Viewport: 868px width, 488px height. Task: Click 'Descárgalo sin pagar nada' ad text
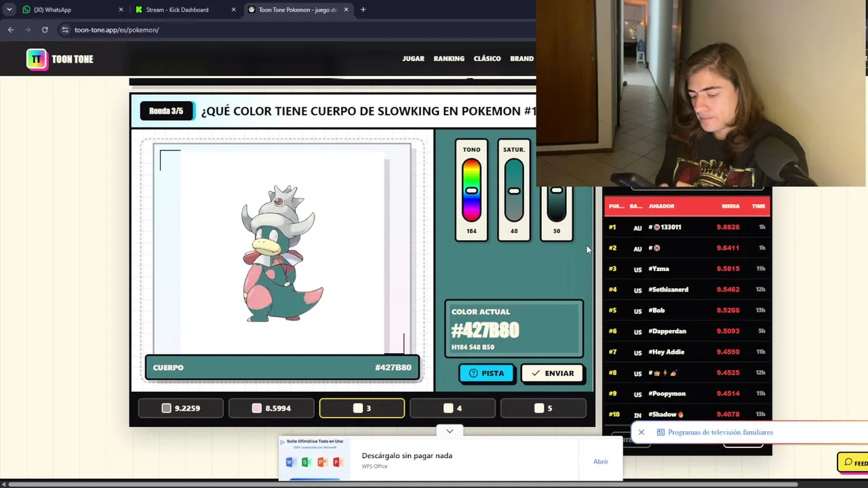click(407, 455)
